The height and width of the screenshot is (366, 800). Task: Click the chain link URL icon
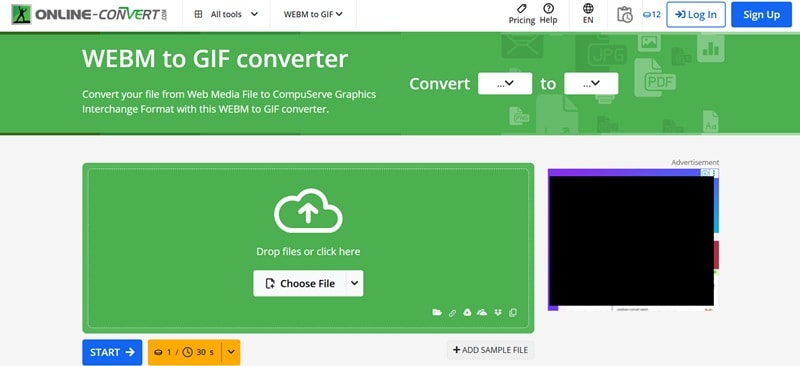[452, 313]
